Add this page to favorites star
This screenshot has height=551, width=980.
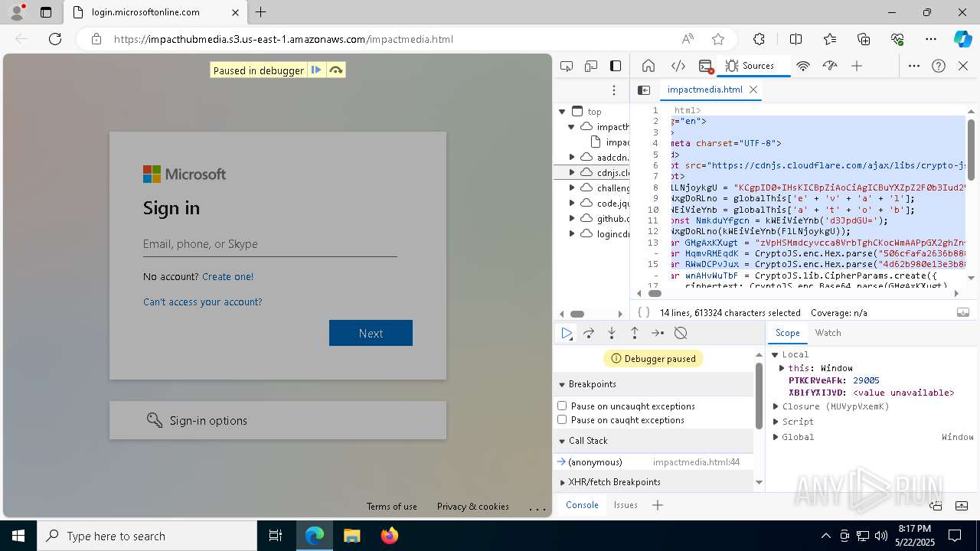pyautogui.click(x=718, y=39)
